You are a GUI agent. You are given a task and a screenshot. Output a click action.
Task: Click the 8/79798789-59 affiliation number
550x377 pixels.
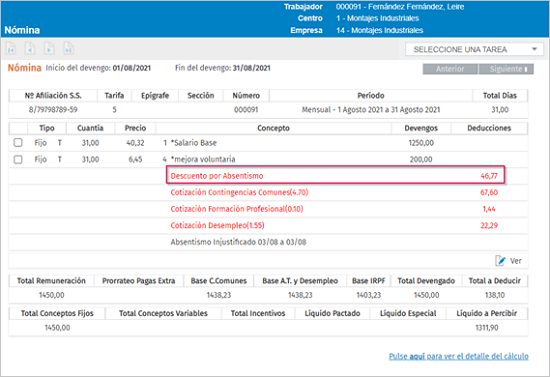pos(53,110)
